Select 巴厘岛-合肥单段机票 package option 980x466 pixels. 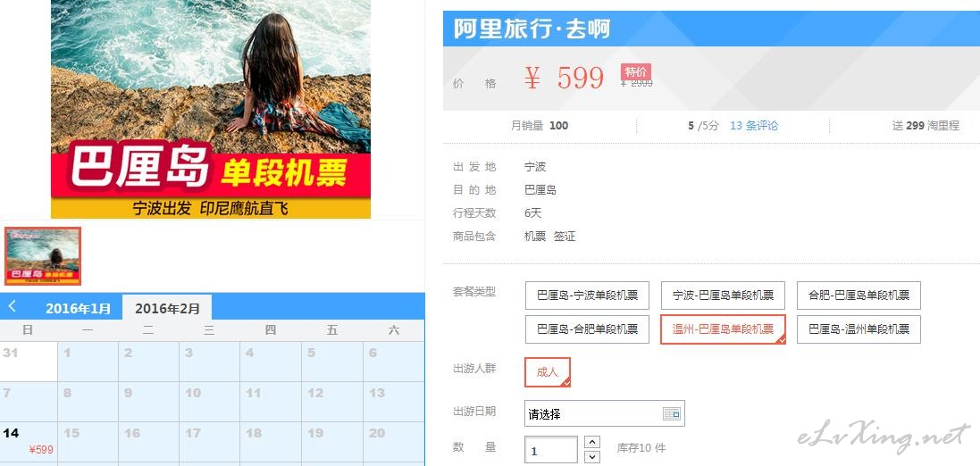click(x=587, y=329)
